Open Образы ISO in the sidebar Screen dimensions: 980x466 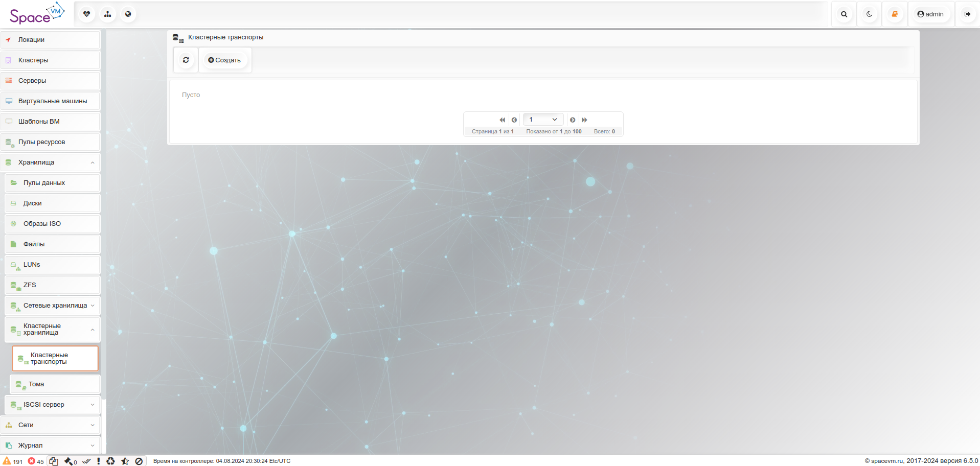[53, 224]
